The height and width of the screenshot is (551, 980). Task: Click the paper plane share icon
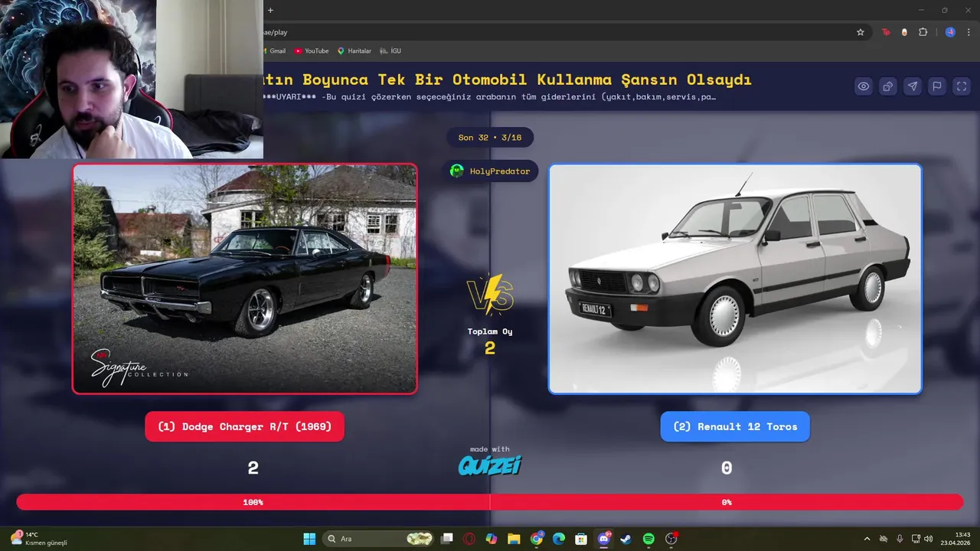pyautogui.click(x=913, y=86)
